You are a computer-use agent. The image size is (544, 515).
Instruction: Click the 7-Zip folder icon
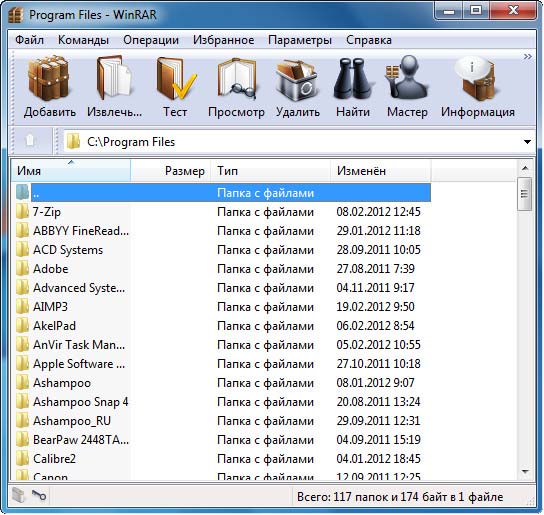tap(23, 212)
